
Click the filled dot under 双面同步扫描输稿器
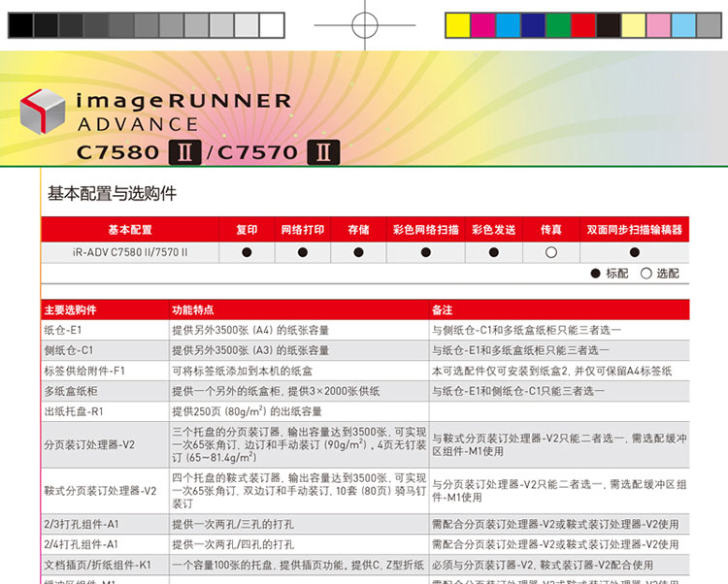click(x=635, y=252)
